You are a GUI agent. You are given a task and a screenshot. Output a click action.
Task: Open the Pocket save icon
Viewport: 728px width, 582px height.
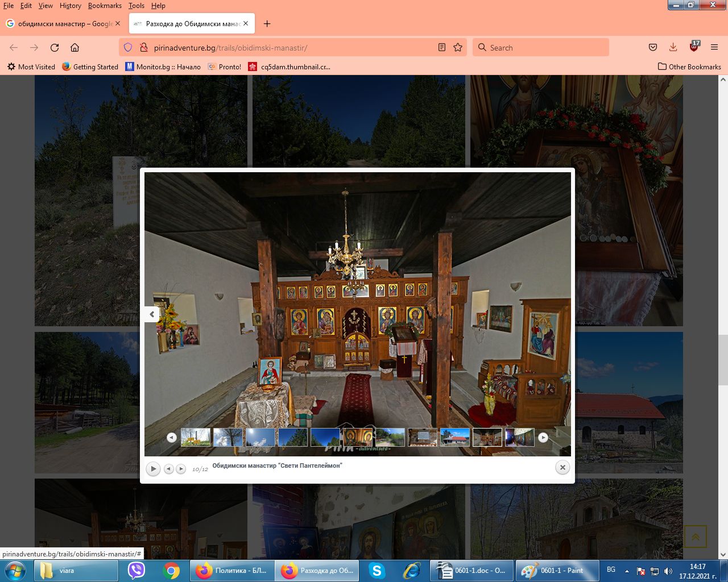pos(653,48)
